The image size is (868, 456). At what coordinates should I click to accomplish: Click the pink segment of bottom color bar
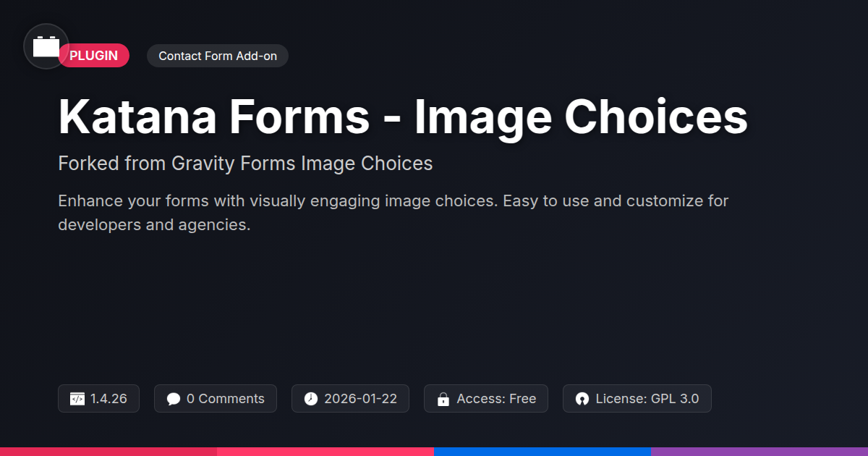coord(325,452)
